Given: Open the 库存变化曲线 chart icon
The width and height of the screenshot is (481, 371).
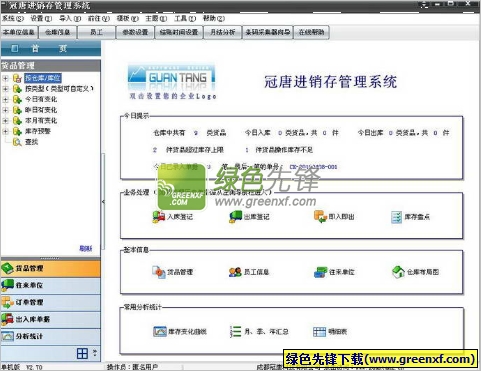Looking at the screenshot, I should click(159, 331).
